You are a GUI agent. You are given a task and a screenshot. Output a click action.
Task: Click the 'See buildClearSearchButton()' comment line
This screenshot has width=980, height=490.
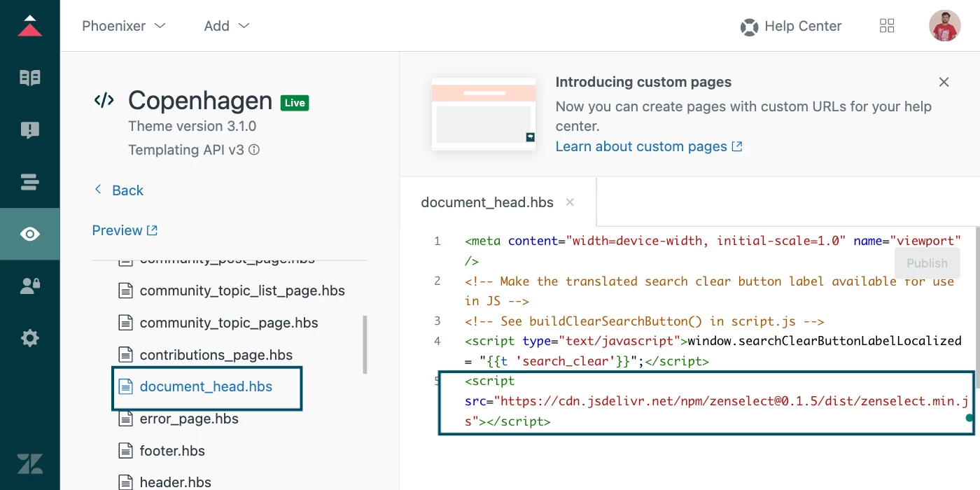coord(645,321)
